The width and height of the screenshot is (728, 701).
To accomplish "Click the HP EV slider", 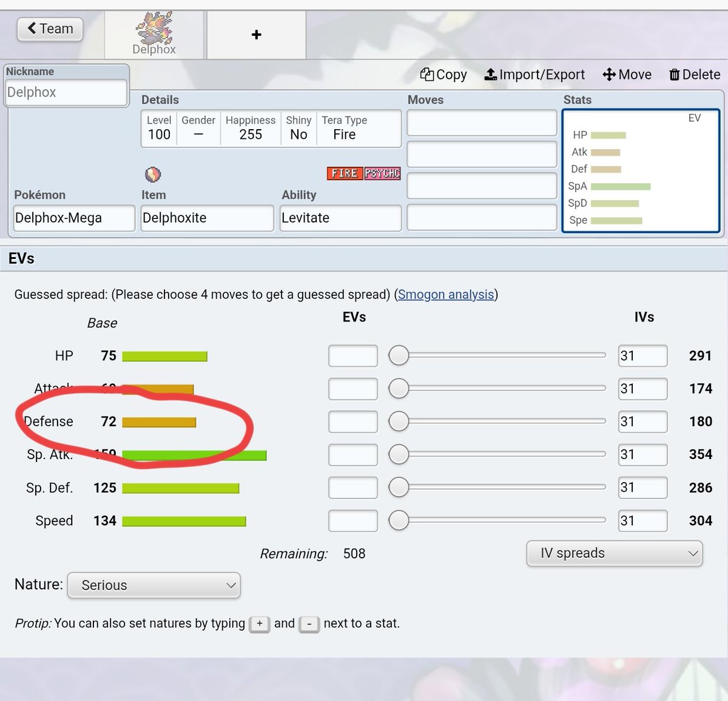I will pos(497,355).
